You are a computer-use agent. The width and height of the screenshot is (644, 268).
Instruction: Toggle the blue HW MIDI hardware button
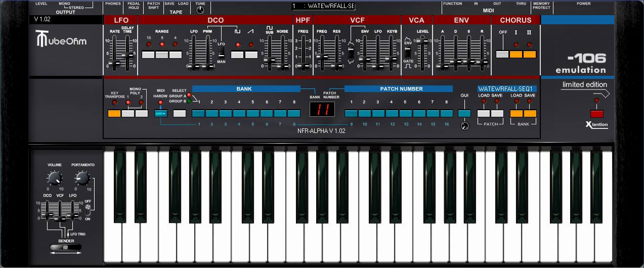(x=161, y=114)
